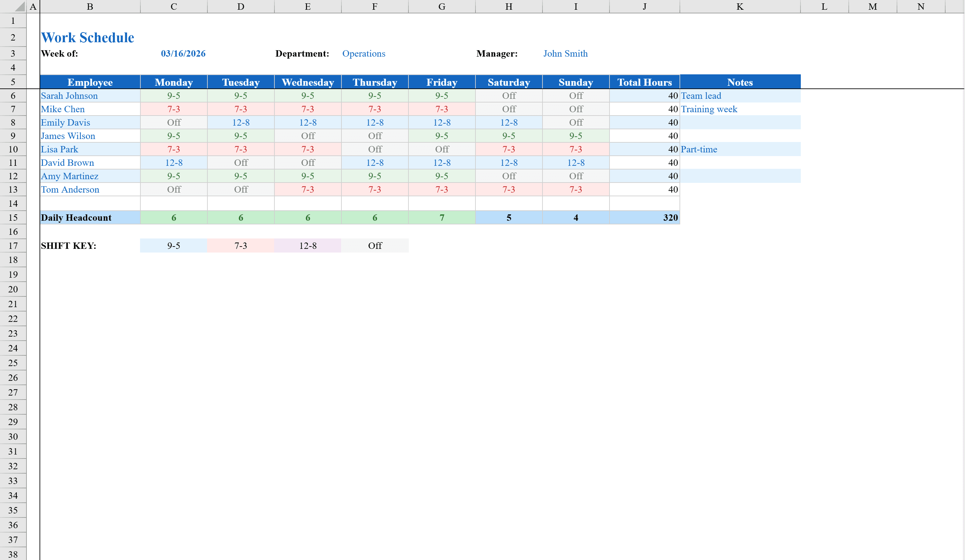Click the Operations department value
Viewport: 965px width, 560px height.
click(x=364, y=54)
